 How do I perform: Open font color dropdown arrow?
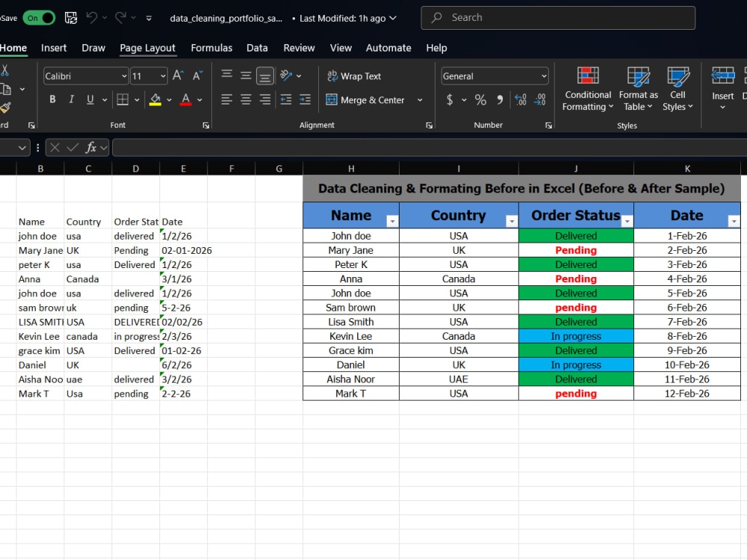pos(199,100)
